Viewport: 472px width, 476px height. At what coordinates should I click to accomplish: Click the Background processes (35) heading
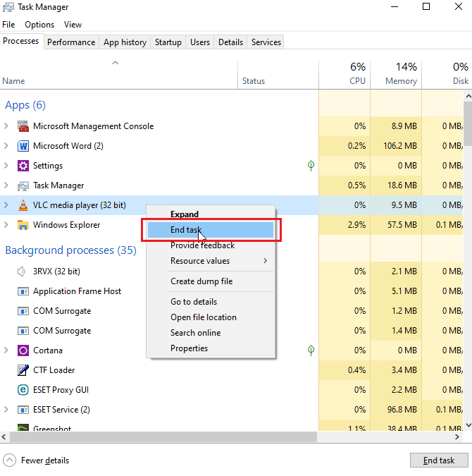tap(71, 250)
